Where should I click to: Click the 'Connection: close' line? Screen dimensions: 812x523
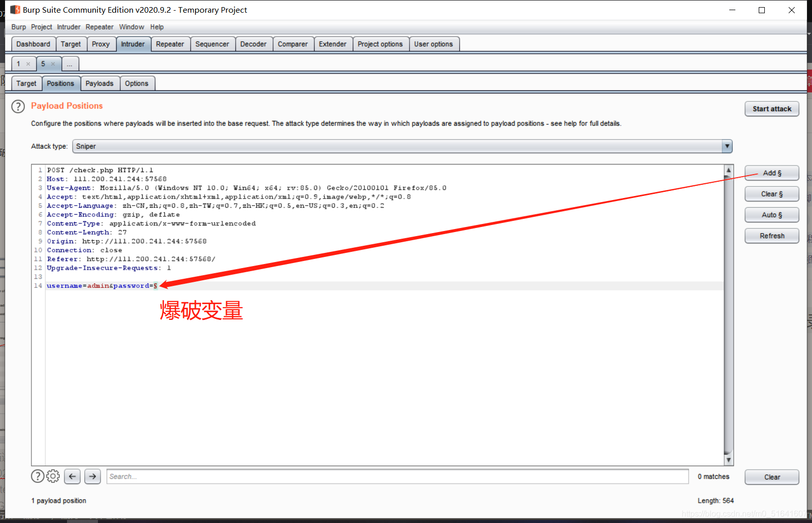[84, 250]
